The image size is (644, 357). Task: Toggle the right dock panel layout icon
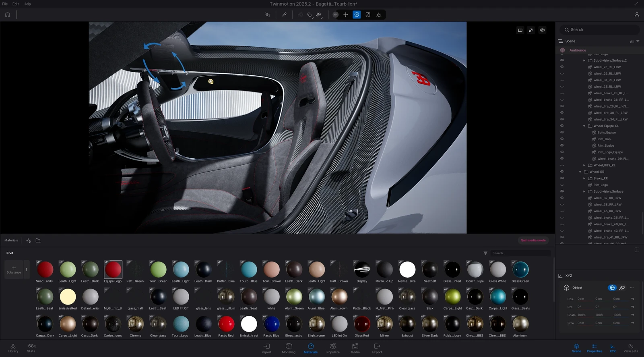[637, 250]
